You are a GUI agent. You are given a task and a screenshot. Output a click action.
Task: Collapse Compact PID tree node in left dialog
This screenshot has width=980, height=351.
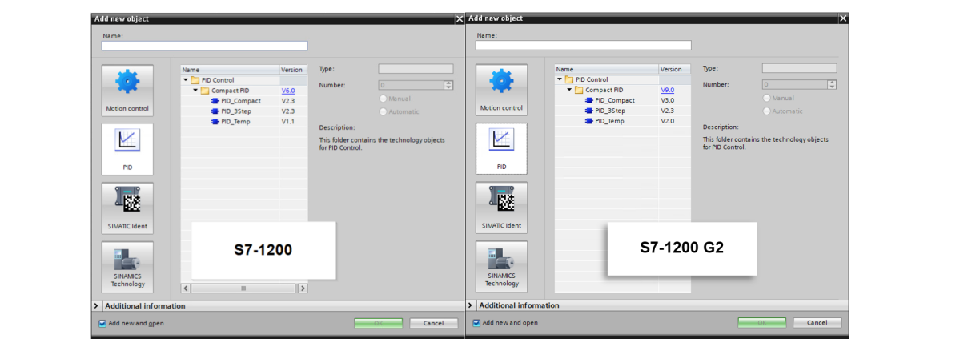pos(195,91)
